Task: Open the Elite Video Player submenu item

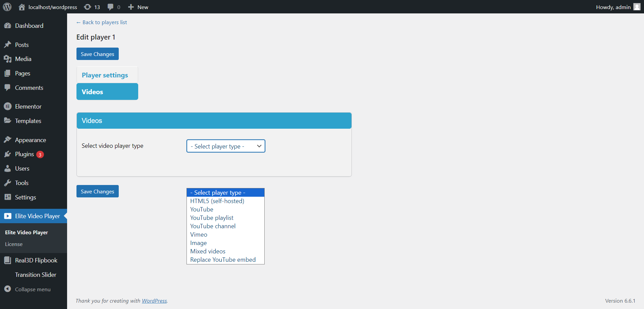Action: pyautogui.click(x=26, y=233)
